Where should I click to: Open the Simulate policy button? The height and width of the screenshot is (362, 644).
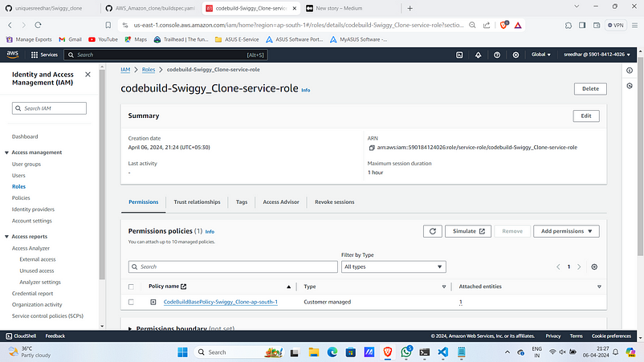468,231
